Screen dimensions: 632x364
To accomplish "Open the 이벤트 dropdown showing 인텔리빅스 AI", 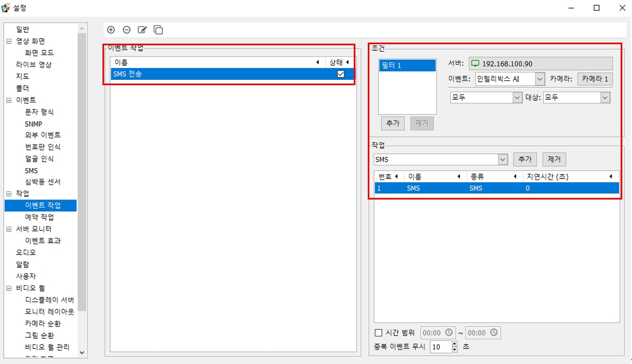I will click(540, 79).
